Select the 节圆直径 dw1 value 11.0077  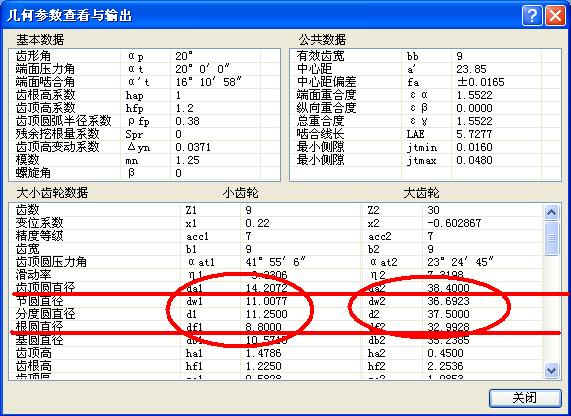[x=266, y=301]
